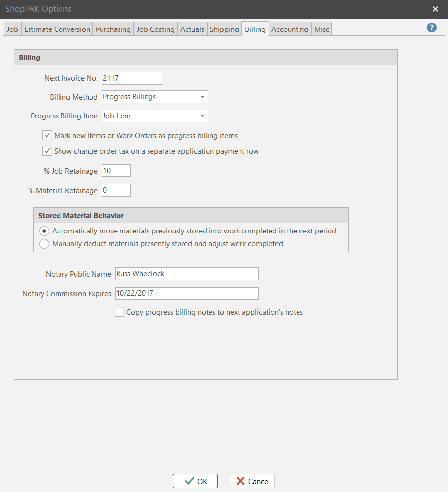Click the Next Invoice No. field
Image resolution: width=448 pixels, height=492 pixels.
[x=132, y=78]
